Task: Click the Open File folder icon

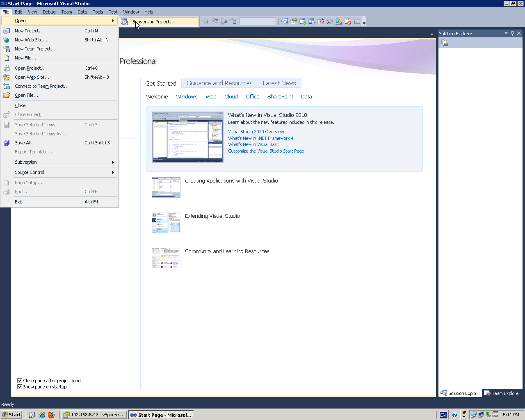Action: (7, 95)
